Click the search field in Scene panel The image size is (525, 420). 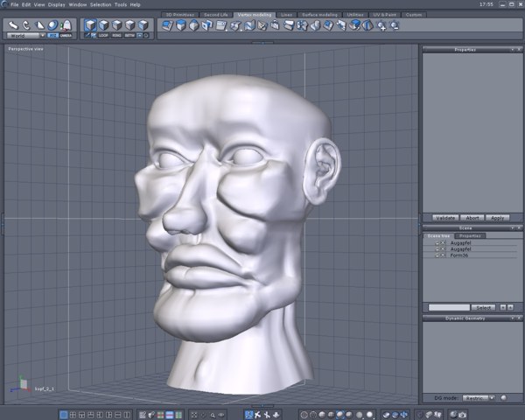(448, 307)
